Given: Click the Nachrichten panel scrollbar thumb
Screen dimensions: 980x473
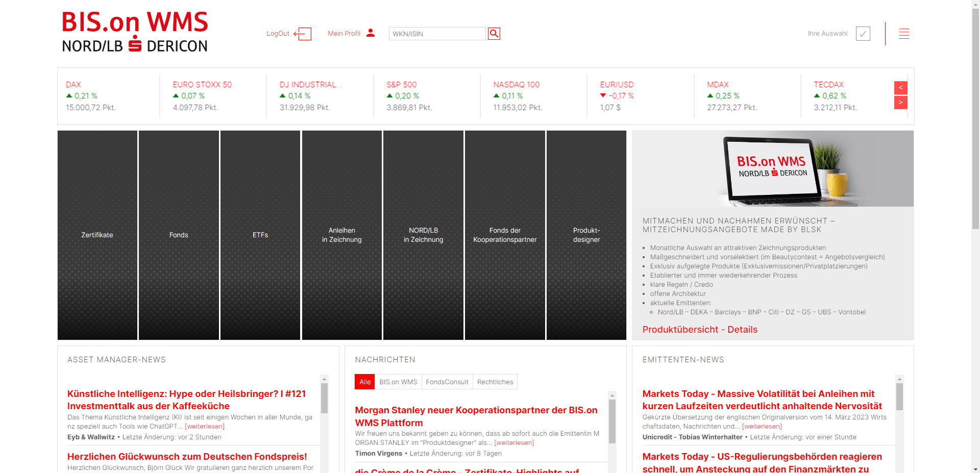Looking at the screenshot, I should tap(612, 421).
